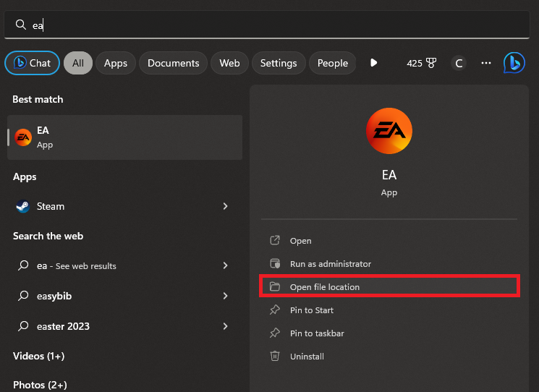Image resolution: width=539 pixels, height=392 pixels.
Task: Expand Steam app options chevron
Action: coord(225,206)
